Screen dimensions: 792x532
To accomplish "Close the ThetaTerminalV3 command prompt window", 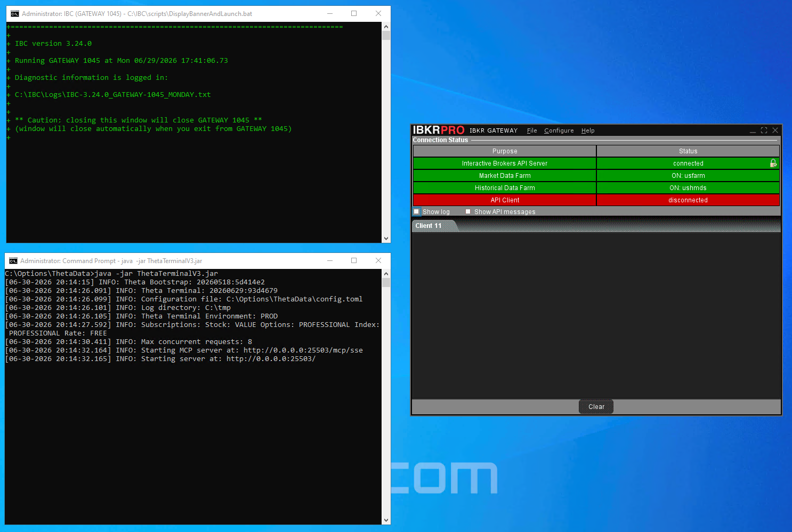I will [x=378, y=261].
